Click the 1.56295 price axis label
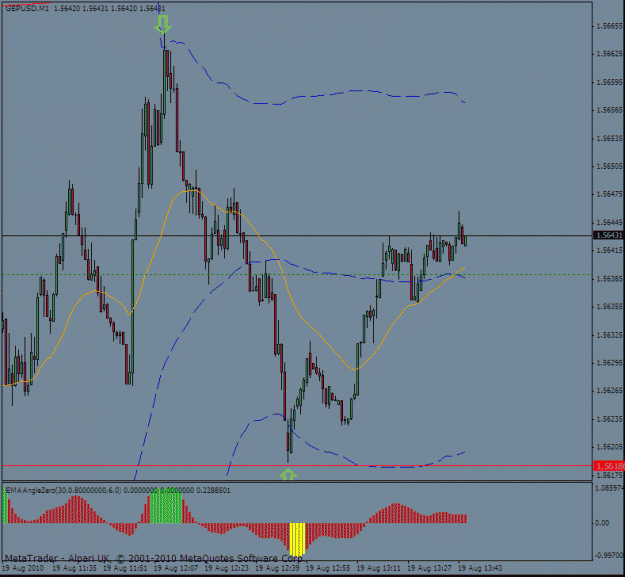The height and width of the screenshot is (577, 625). (609, 363)
